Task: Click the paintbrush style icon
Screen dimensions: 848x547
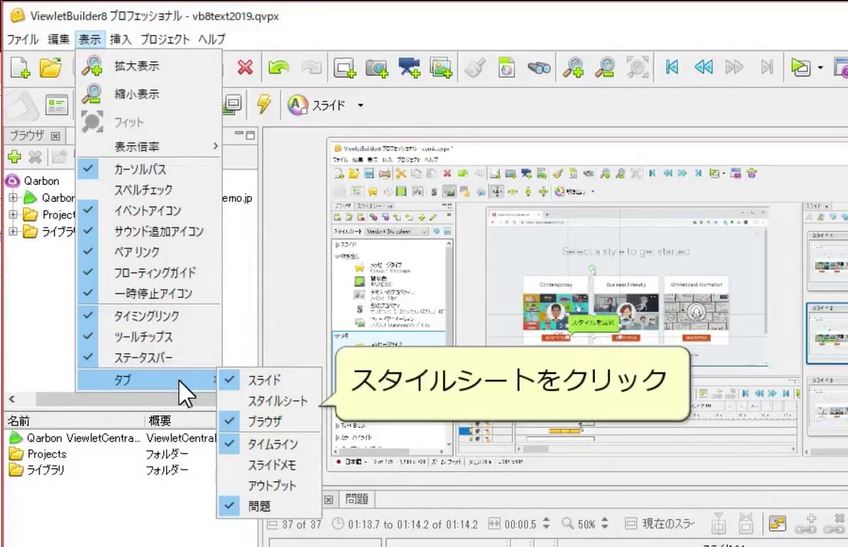Action: (475, 68)
